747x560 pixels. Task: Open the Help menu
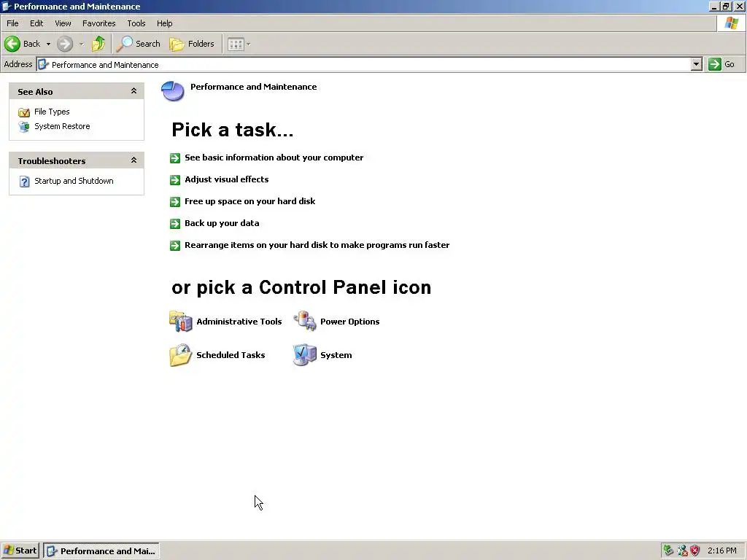coord(164,23)
